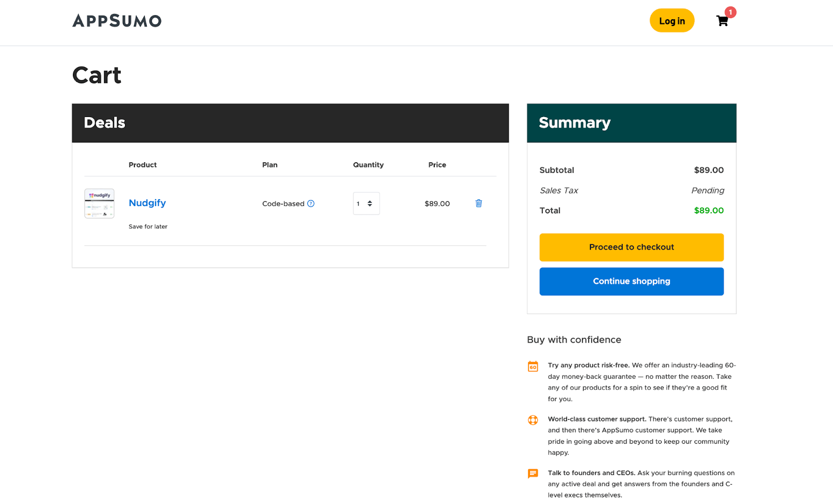Click the Log in button
The width and height of the screenshot is (833, 504).
pos(672,21)
